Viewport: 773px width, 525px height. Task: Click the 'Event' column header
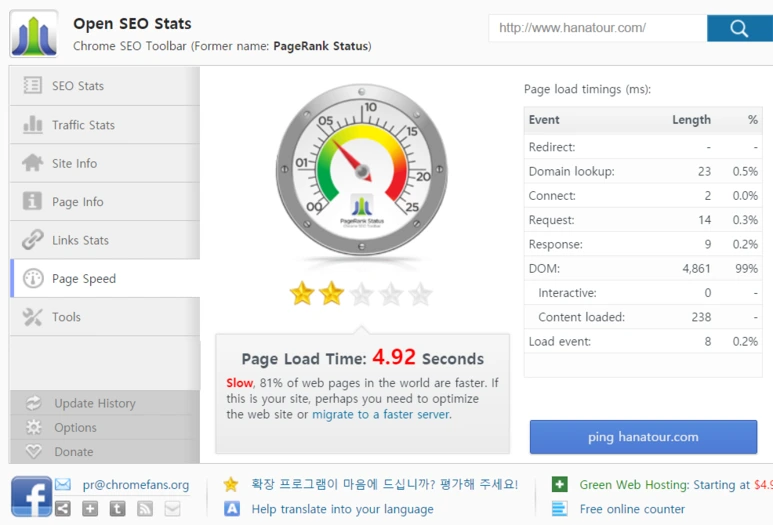click(x=544, y=120)
